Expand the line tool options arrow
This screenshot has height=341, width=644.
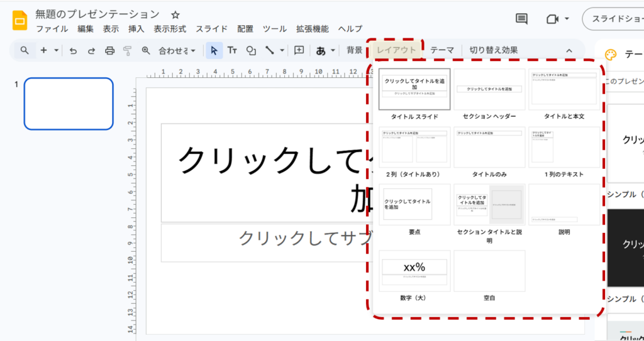click(x=282, y=50)
